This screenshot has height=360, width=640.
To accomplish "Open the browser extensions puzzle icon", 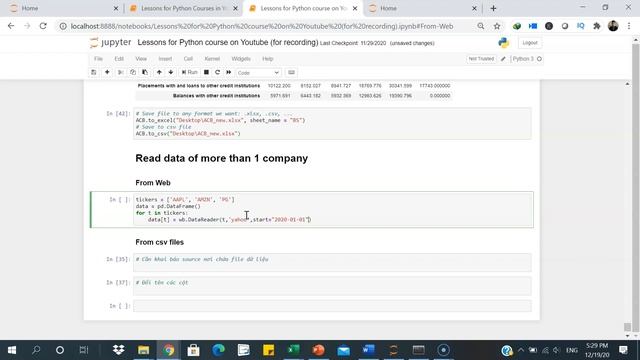I will pyautogui.click(x=597, y=26).
